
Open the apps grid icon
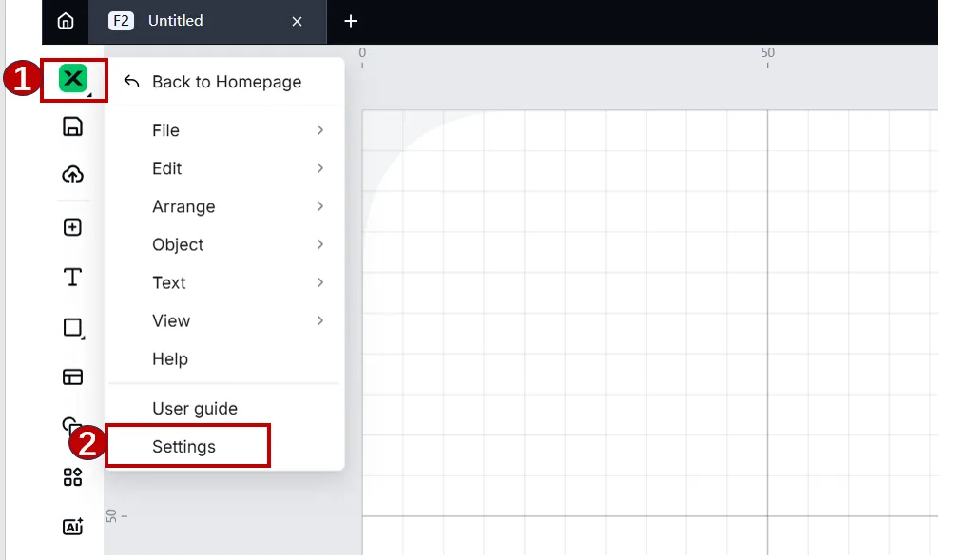[72, 477]
